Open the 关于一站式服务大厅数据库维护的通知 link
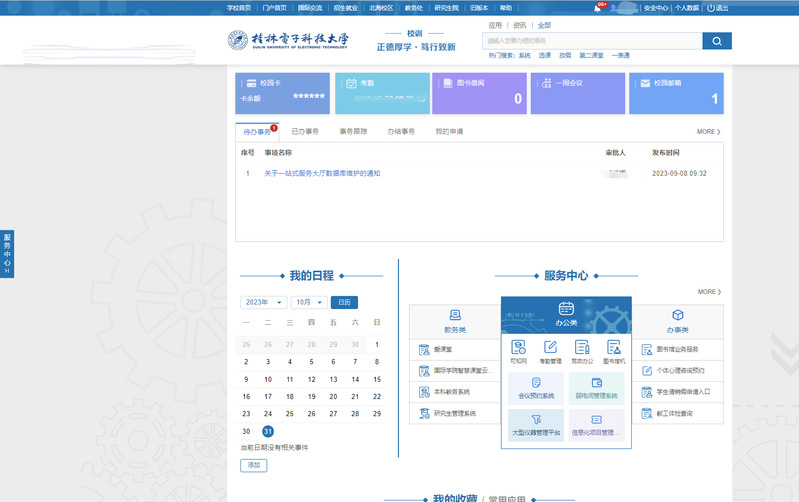Screen dimensions: 799x502 point(322,173)
